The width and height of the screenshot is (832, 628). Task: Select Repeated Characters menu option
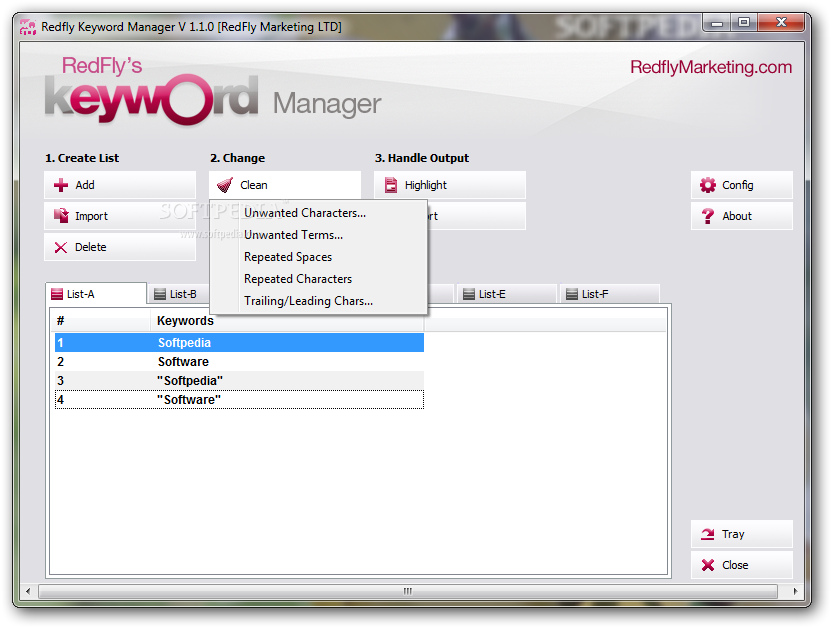point(318,279)
